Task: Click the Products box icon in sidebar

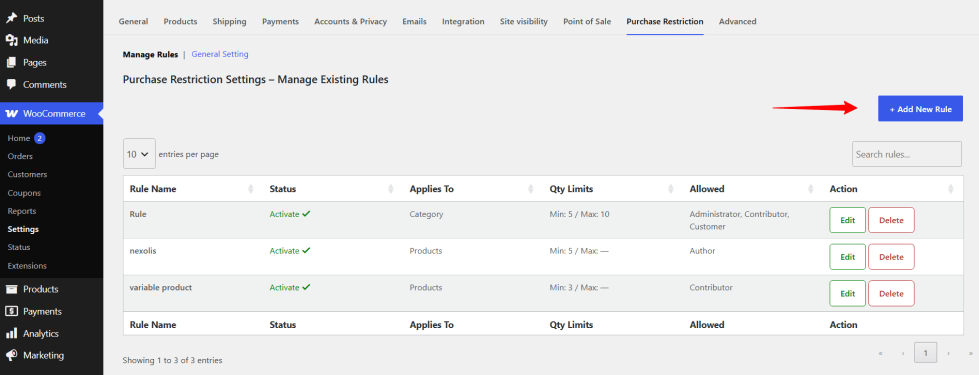Action: tap(11, 289)
